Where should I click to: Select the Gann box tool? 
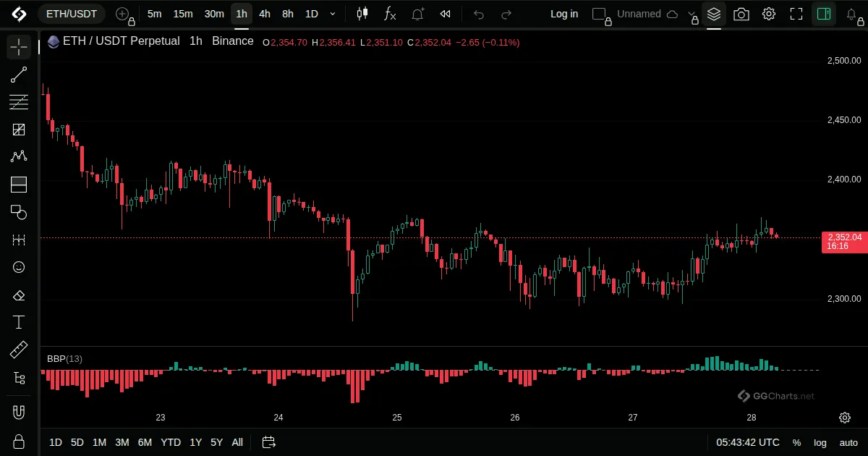(19, 130)
